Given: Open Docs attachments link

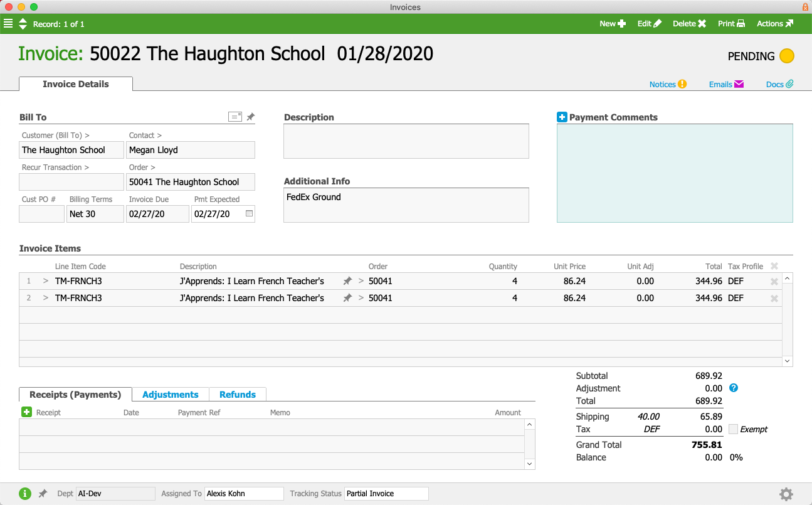Looking at the screenshot, I should click(780, 84).
